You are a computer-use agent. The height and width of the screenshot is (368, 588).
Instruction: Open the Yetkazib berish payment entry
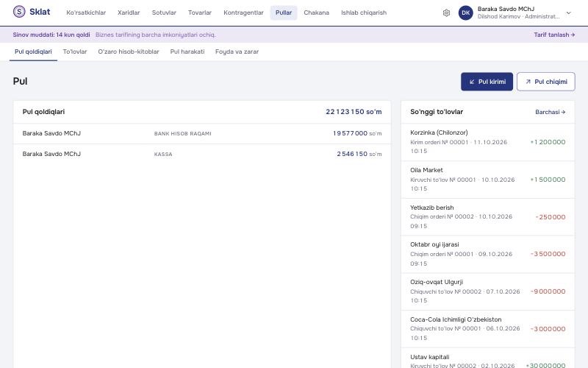(488, 217)
